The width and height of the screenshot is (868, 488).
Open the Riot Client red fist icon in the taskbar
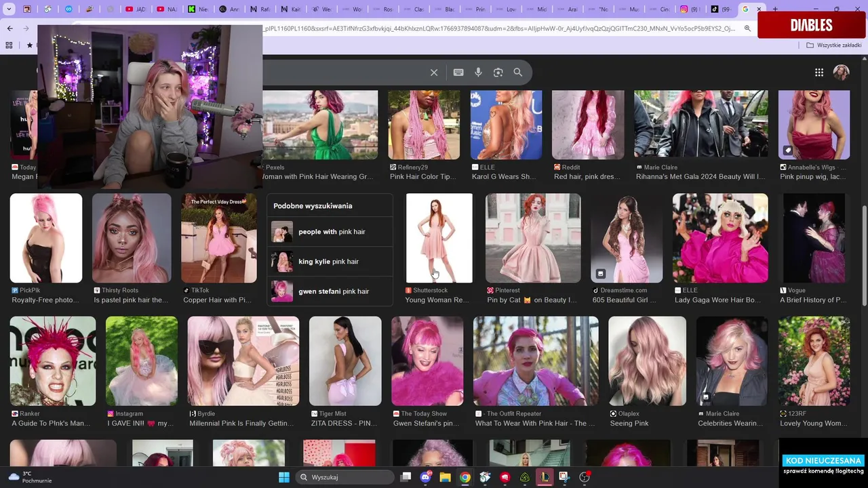505,477
